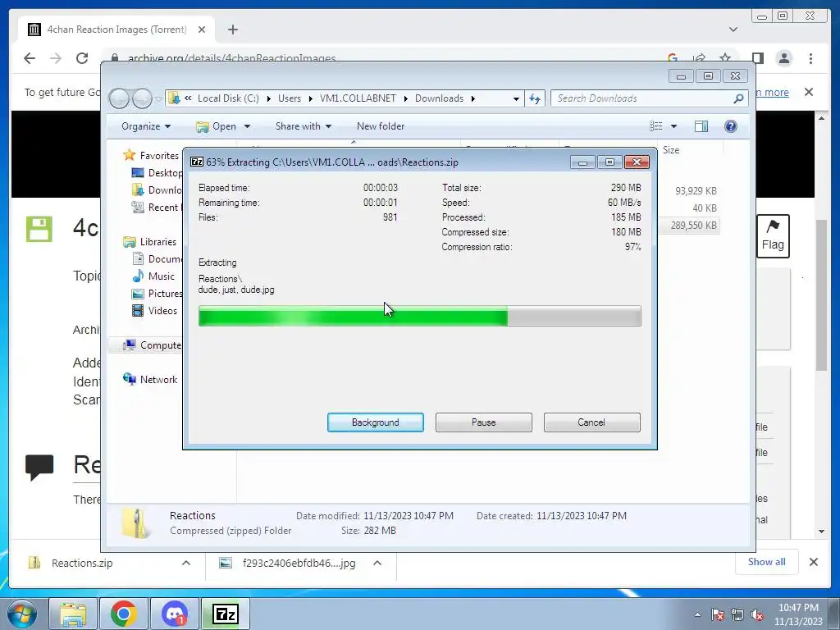Expand the jpg download options arrow
840x630 pixels.
click(x=377, y=563)
